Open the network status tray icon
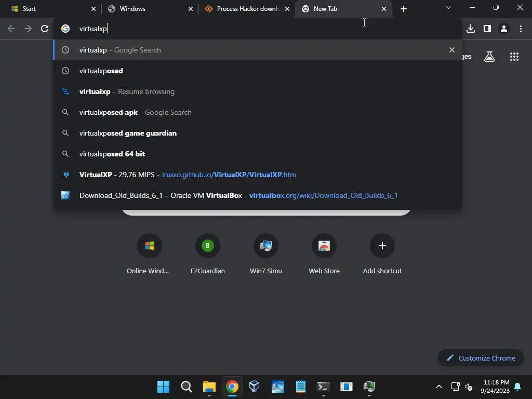This screenshot has width=532, height=399. point(455,387)
